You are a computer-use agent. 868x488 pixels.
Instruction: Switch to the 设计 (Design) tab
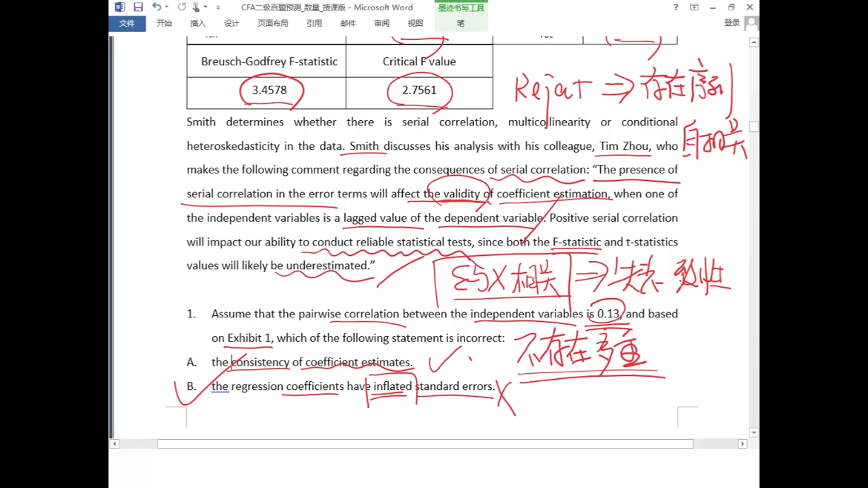click(231, 23)
